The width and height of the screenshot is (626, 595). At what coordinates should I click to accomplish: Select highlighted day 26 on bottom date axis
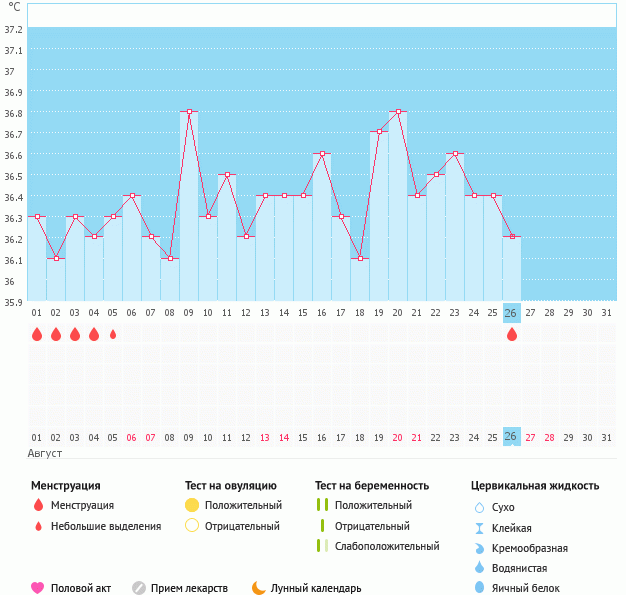click(x=512, y=437)
